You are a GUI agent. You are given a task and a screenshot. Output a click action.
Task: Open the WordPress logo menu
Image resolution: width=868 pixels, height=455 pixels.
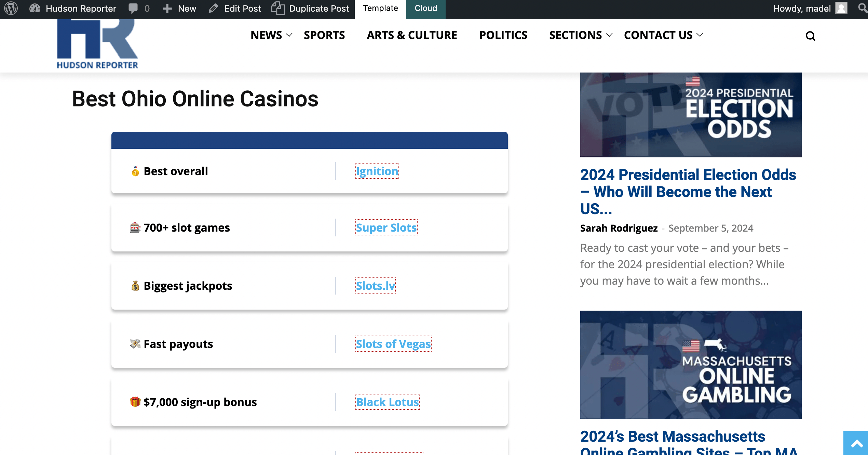pos(11,9)
